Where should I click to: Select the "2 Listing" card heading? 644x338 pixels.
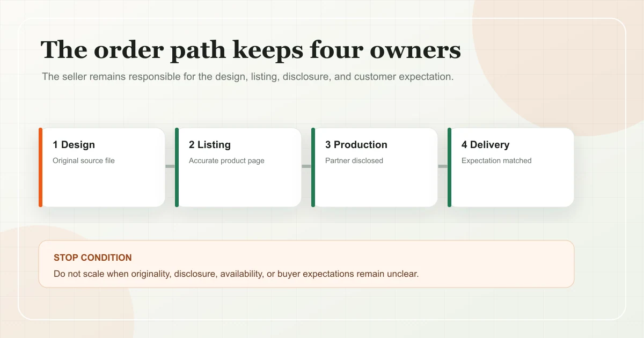pyautogui.click(x=210, y=145)
